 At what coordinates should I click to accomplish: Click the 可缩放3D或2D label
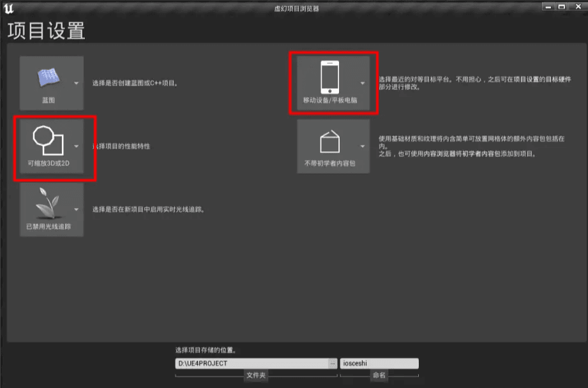point(49,163)
